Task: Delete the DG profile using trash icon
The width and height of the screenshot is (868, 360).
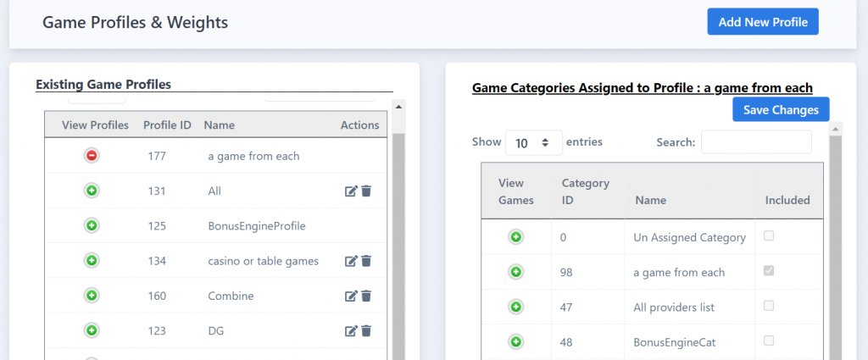Action: click(x=366, y=330)
